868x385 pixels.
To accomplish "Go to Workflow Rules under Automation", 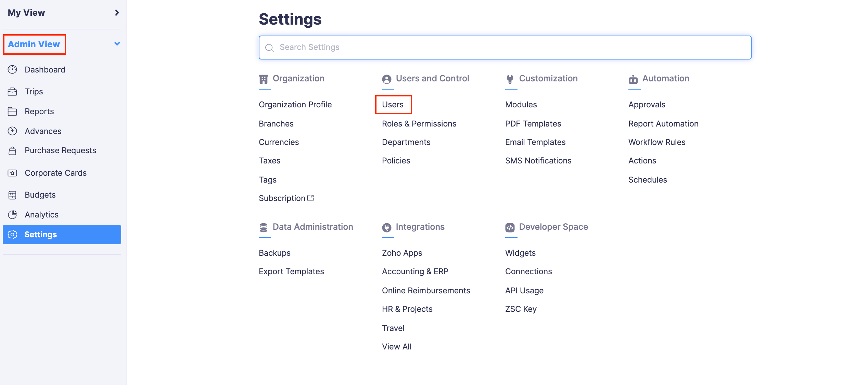I will point(656,142).
